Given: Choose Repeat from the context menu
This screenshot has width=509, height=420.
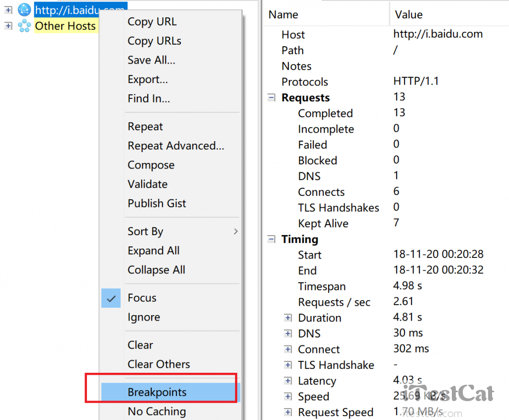Looking at the screenshot, I should [x=171, y=126].
